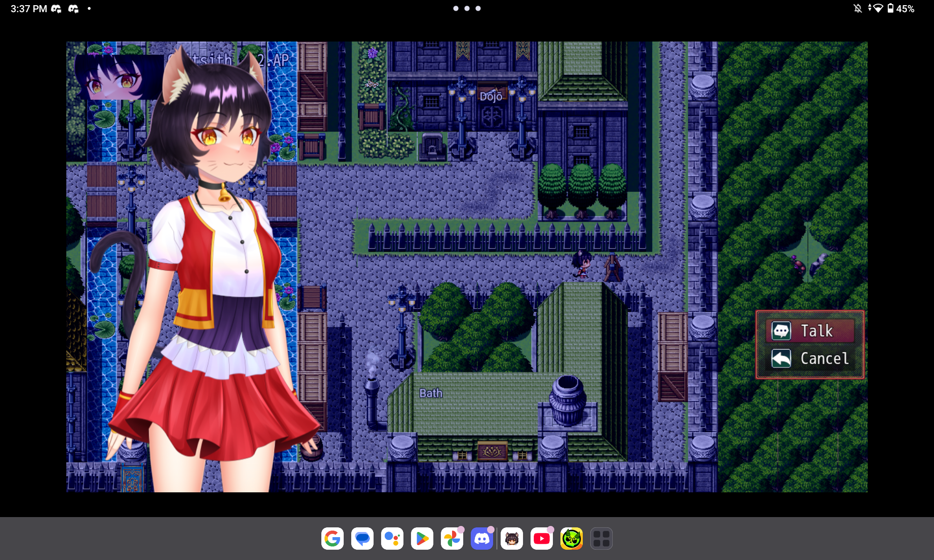Open Google Photos from the taskbar
Viewport: 934px width, 560px height.
coord(452,539)
